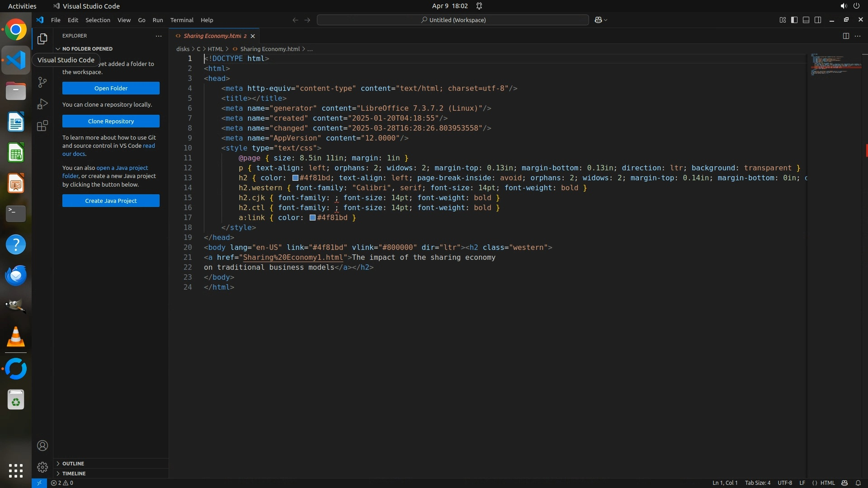This screenshot has width=868, height=488.
Task: Click the Manage gear icon
Action: pyautogui.click(x=42, y=467)
